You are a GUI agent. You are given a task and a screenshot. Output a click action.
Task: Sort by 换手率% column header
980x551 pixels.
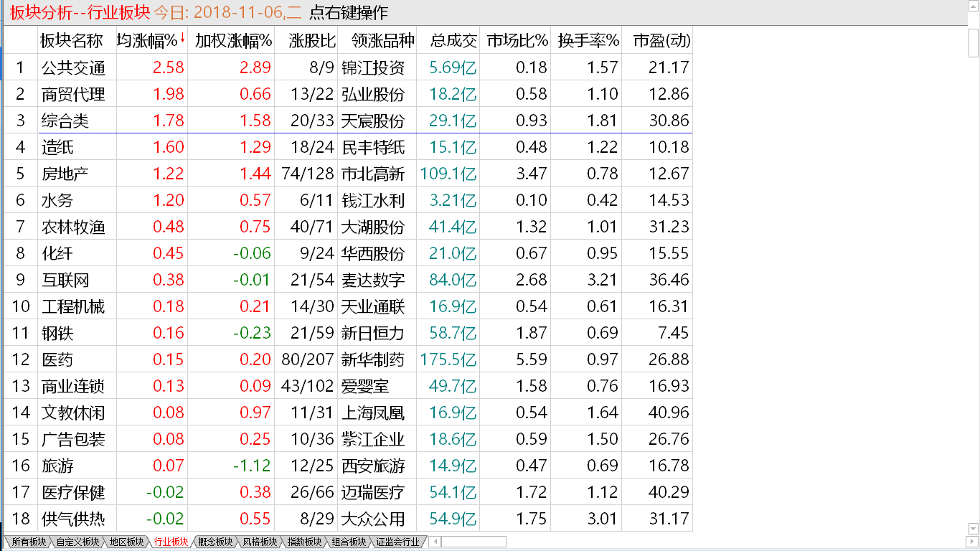pyautogui.click(x=586, y=41)
